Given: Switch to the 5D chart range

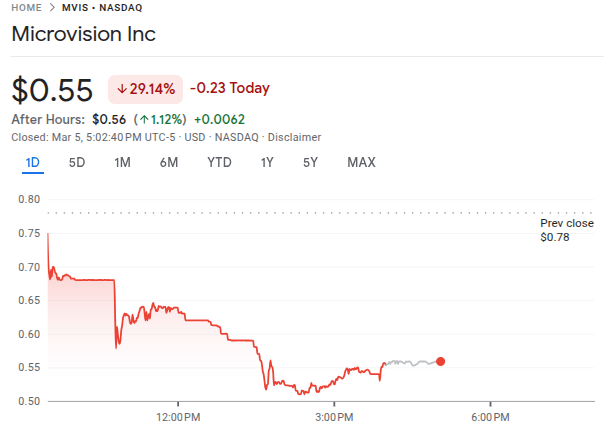Looking at the screenshot, I should 76,163.
